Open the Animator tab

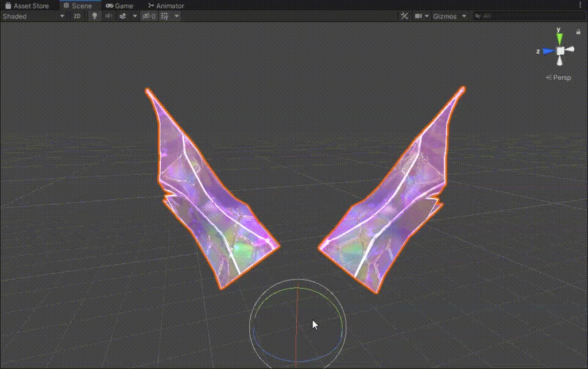(x=167, y=5)
